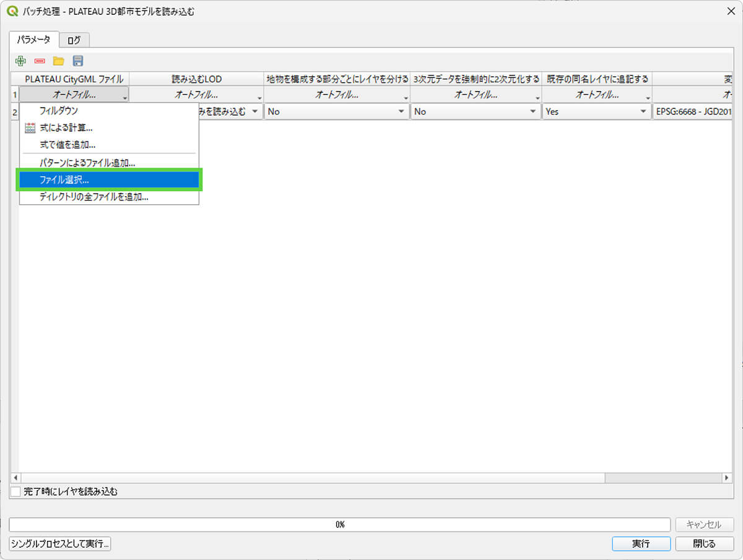
Task: Click the QGIS logo in title bar
Action: click(12, 11)
